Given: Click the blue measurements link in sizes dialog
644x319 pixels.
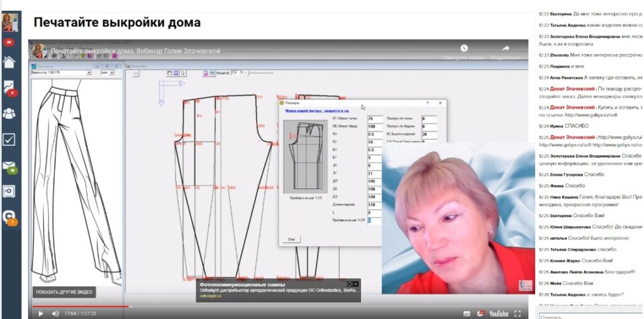Looking at the screenshot, I should 317,111.
